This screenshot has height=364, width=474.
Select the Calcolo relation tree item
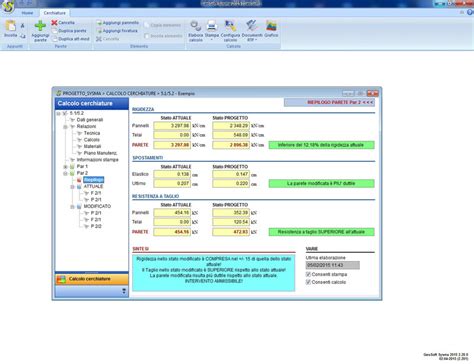pyautogui.click(x=92, y=140)
